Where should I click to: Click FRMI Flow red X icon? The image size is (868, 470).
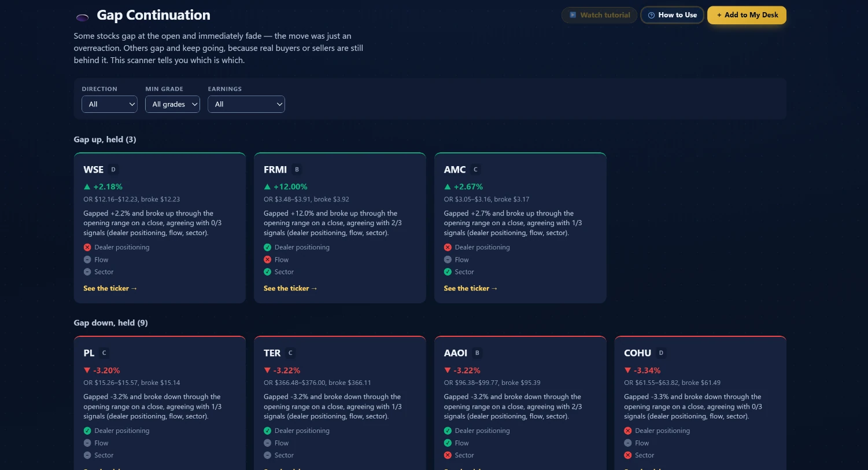coord(267,259)
